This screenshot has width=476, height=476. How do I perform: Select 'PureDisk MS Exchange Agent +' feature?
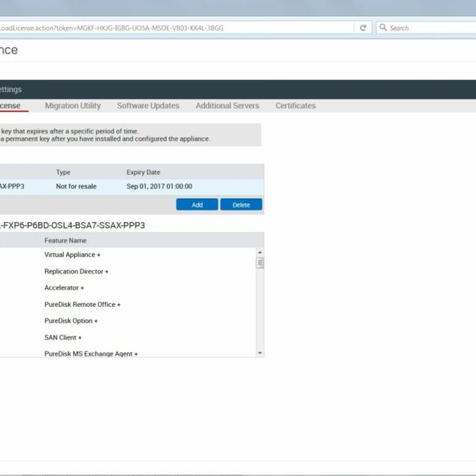[91, 354]
